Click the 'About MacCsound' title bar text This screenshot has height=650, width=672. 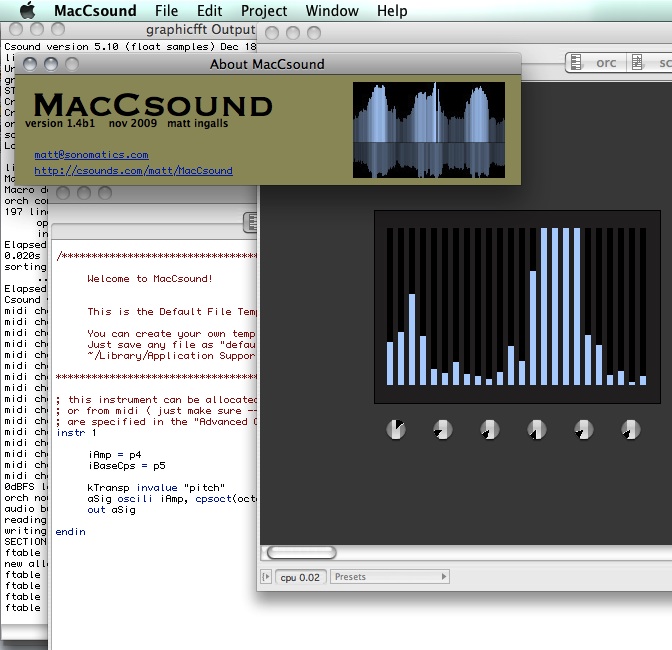pyautogui.click(x=267, y=64)
